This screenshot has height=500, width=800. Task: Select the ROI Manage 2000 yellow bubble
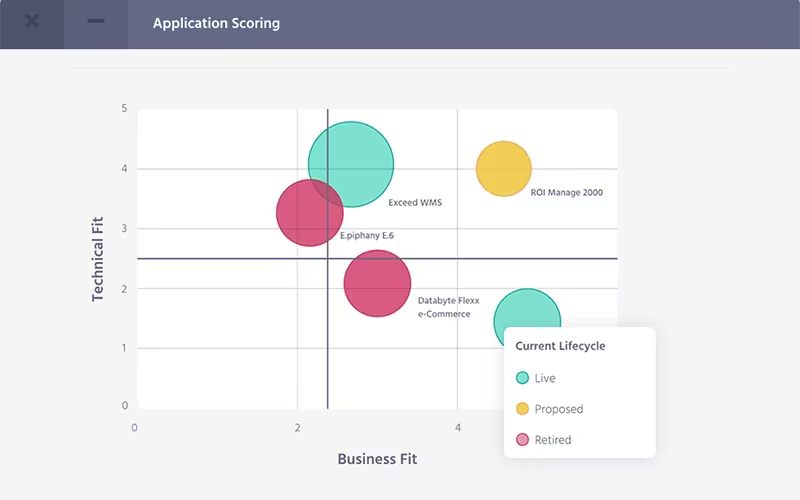pyautogui.click(x=504, y=168)
